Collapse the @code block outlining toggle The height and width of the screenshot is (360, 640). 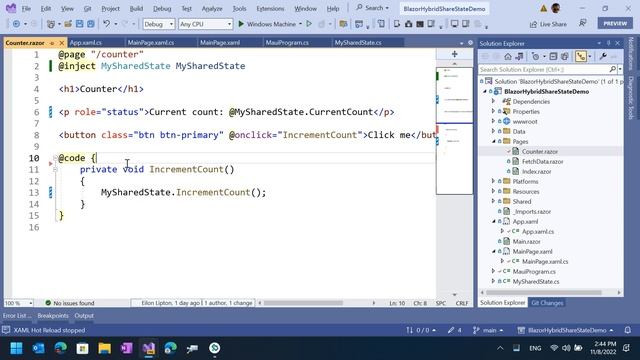(55, 158)
